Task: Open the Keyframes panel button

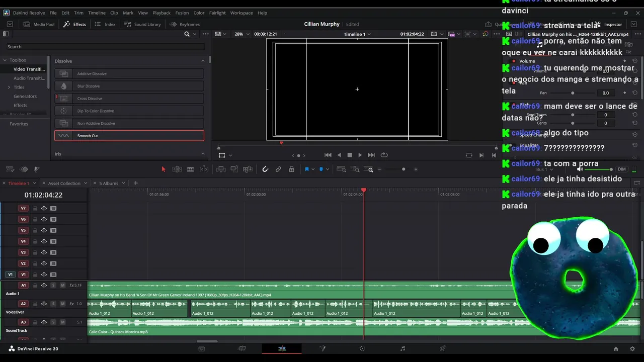Action: (185, 24)
